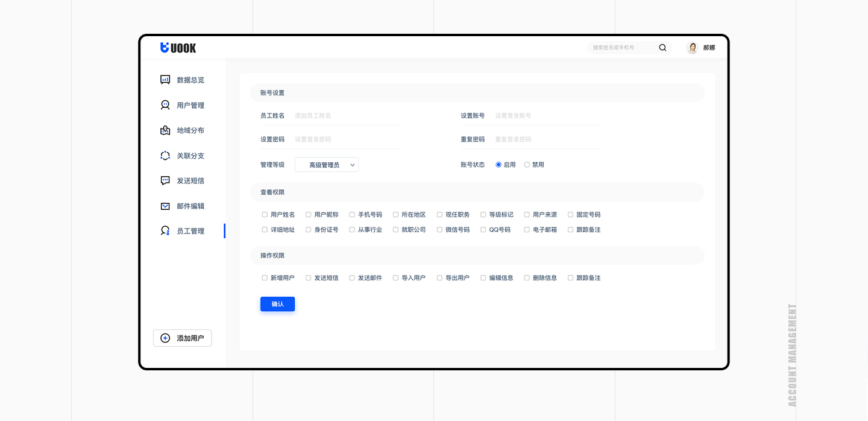The height and width of the screenshot is (421, 868).
Task: Select the 邮件编辑 envelope icon
Action: point(165,206)
